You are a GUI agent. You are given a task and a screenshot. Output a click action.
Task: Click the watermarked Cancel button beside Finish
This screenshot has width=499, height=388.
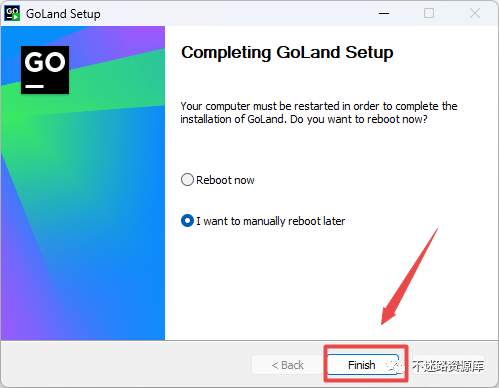pyautogui.click(x=448, y=365)
